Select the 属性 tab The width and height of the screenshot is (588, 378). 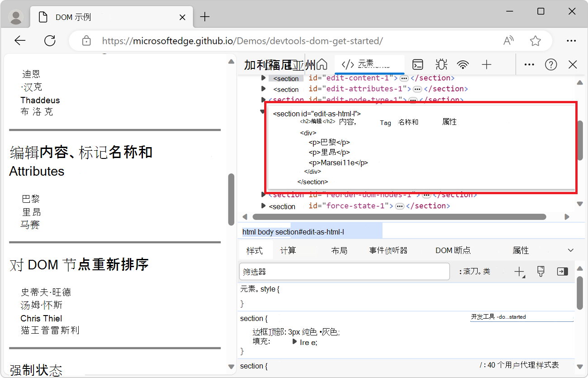click(x=521, y=250)
